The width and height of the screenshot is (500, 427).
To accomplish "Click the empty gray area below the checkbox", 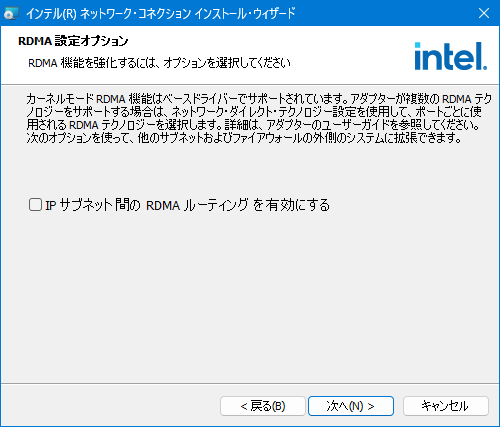I will point(250,293).
